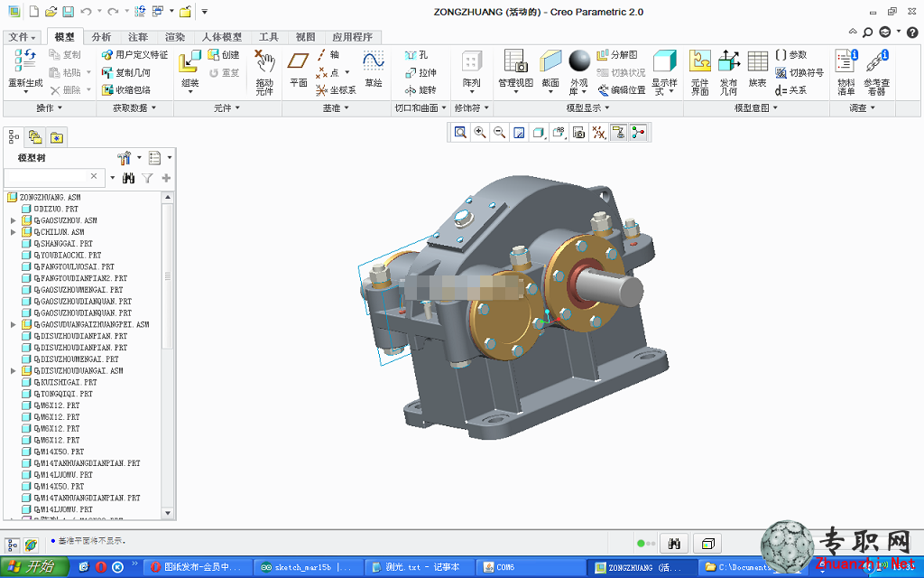Expand the GAOSUZHOU.ASM tree node
The image size is (924, 578).
pos(13,220)
